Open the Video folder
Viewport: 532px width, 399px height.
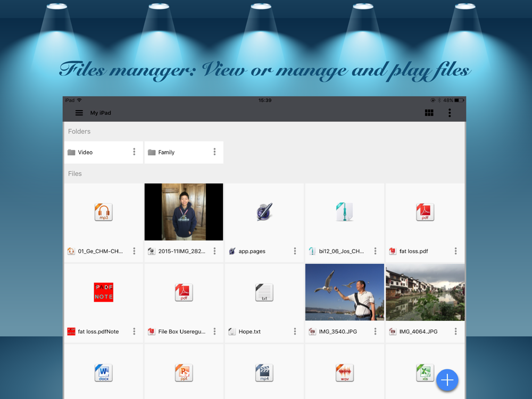pyautogui.click(x=104, y=152)
